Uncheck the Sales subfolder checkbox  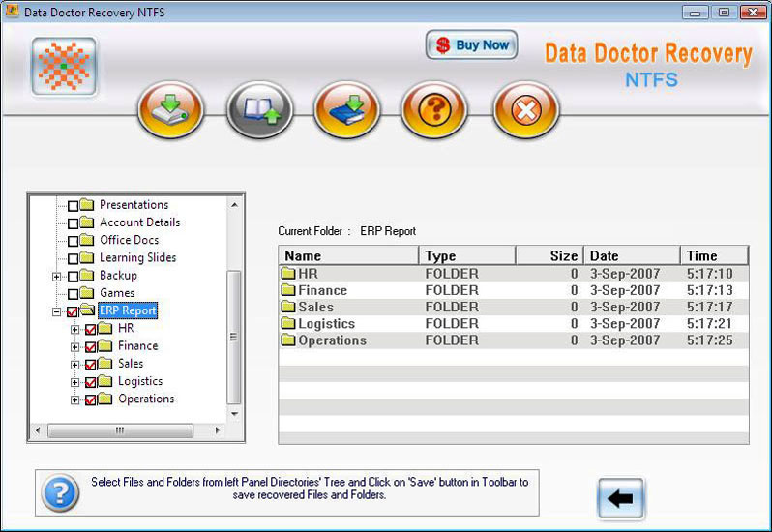(91, 365)
